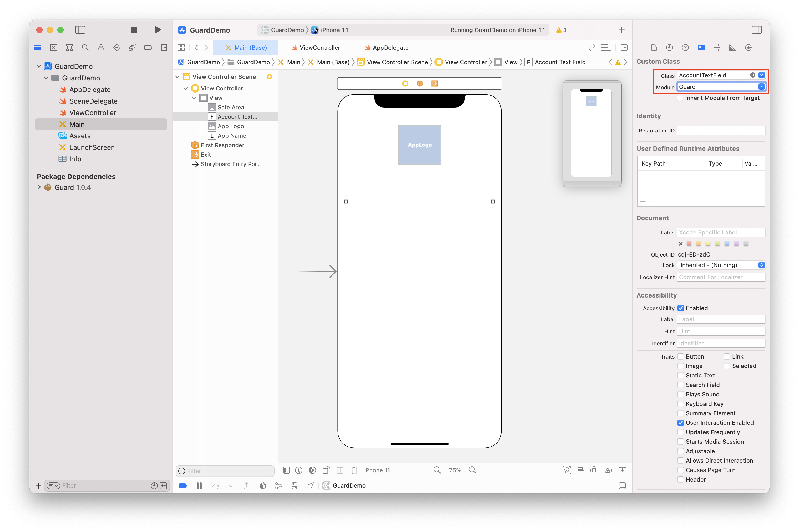Open the Connections inspector icon
Screen dimensions: 799x532
[x=749, y=48]
